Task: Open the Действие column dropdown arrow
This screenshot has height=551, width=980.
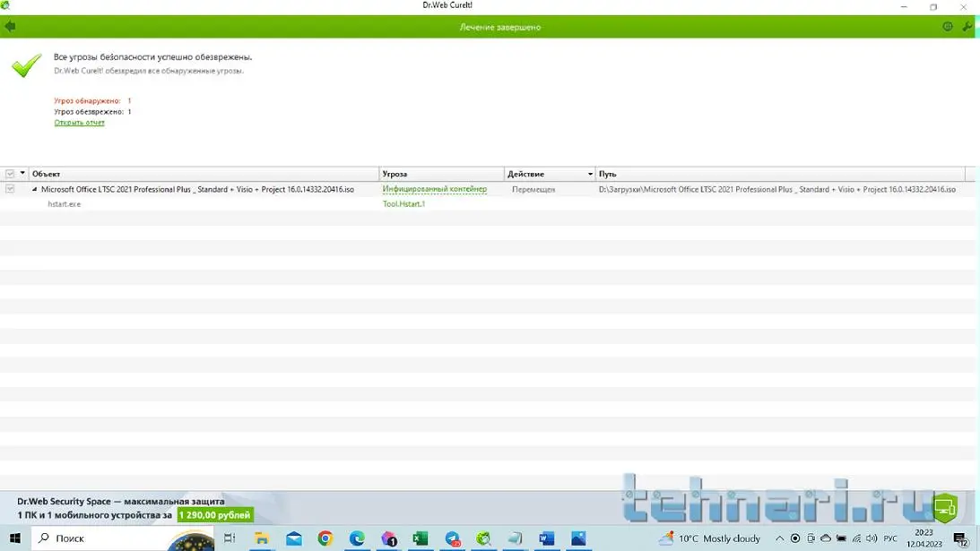Action: point(589,175)
